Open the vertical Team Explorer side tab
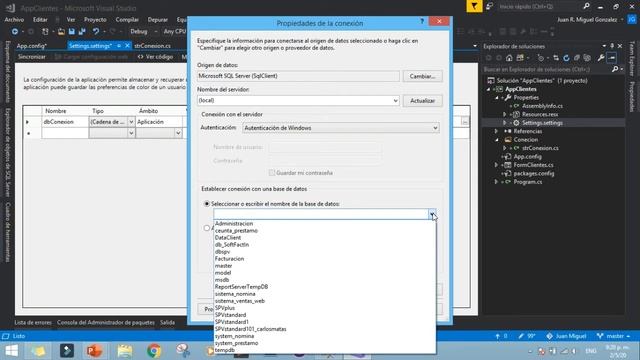 [x=632, y=58]
